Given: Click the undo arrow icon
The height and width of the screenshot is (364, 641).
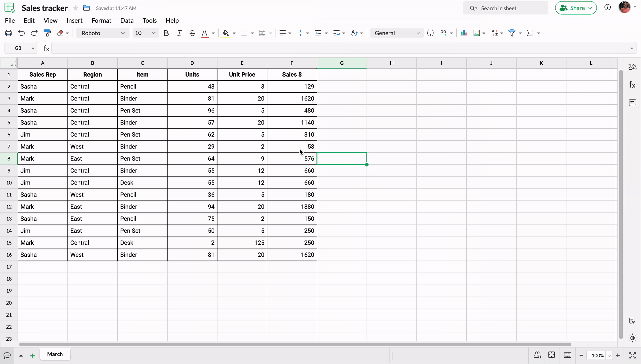Looking at the screenshot, I should tap(22, 33).
